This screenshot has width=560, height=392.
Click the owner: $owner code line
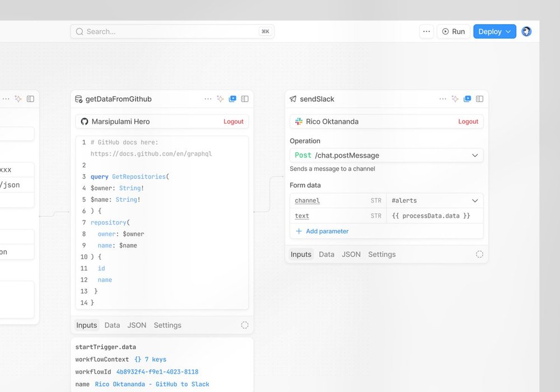pyautogui.click(x=121, y=234)
